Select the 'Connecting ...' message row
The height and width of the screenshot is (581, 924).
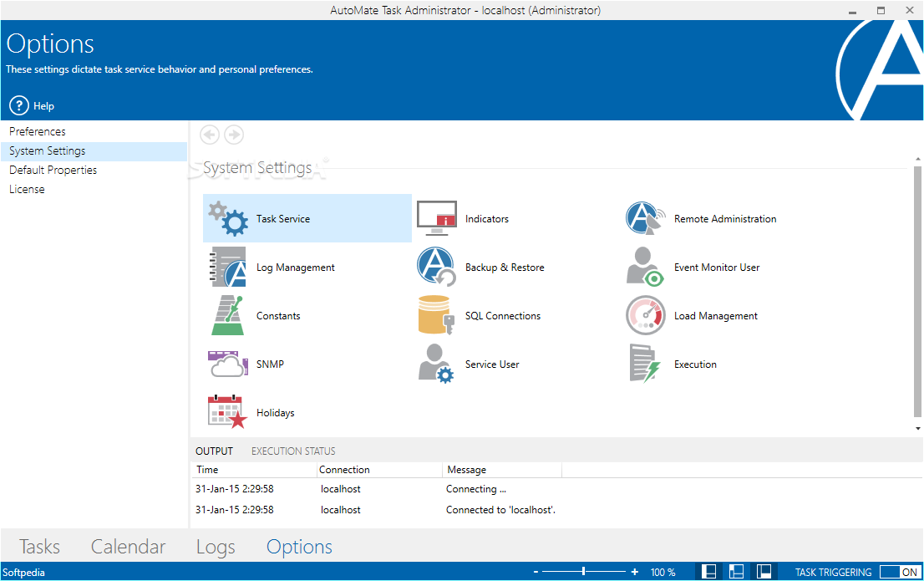click(x=557, y=489)
